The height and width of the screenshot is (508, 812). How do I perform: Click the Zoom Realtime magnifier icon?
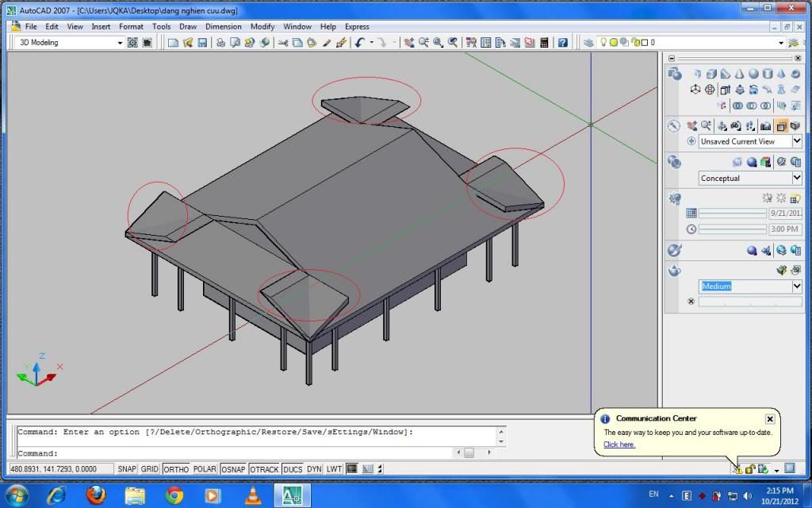(x=423, y=43)
